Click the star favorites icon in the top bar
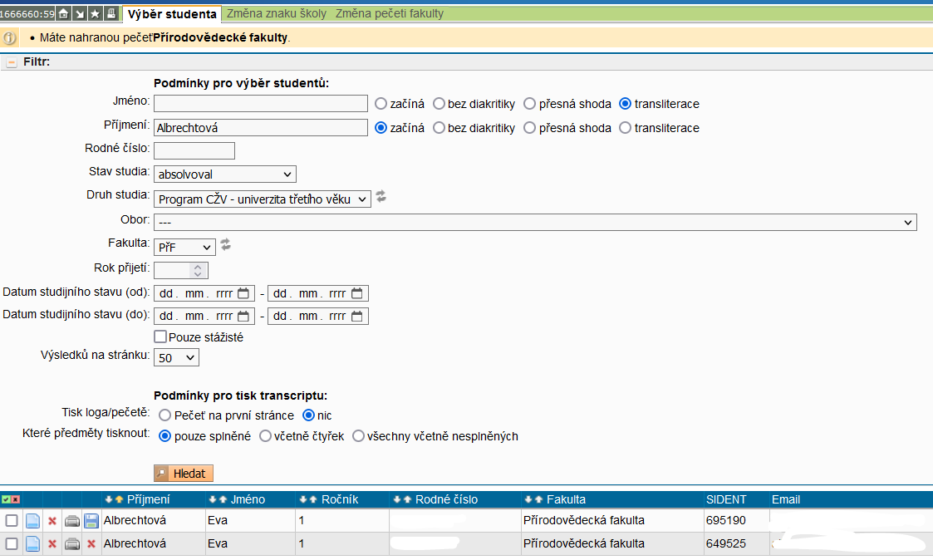933x560 pixels. click(96, 13)
